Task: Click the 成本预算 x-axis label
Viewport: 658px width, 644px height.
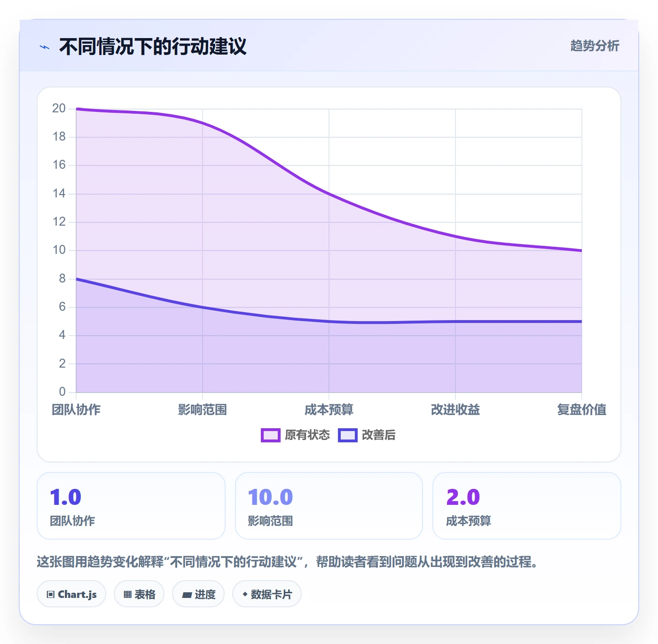Action: [329, 410]
